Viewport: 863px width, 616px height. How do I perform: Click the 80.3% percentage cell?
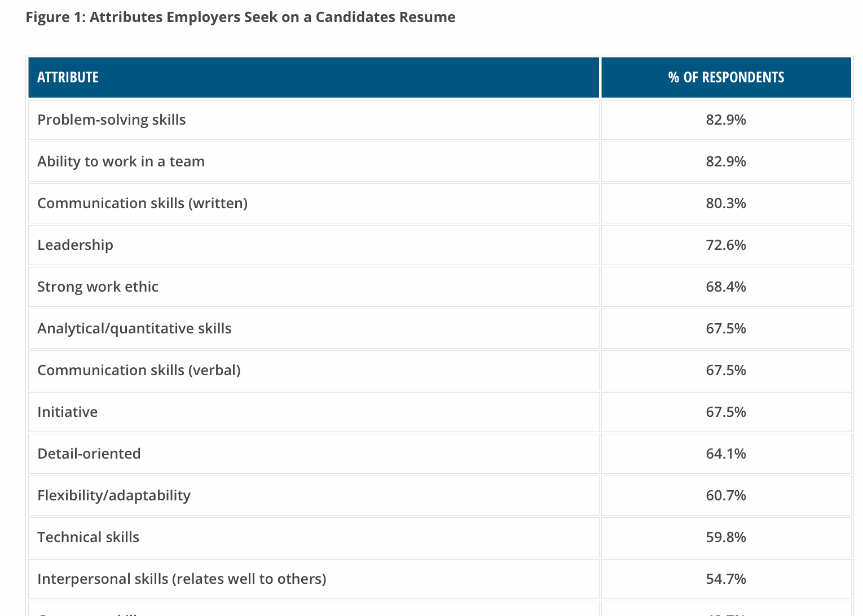pos(726,203)
